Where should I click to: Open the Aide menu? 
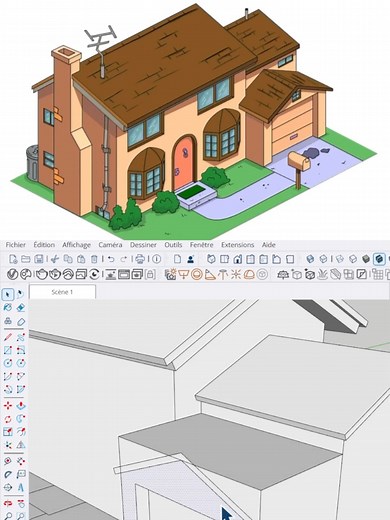[269, 245]
